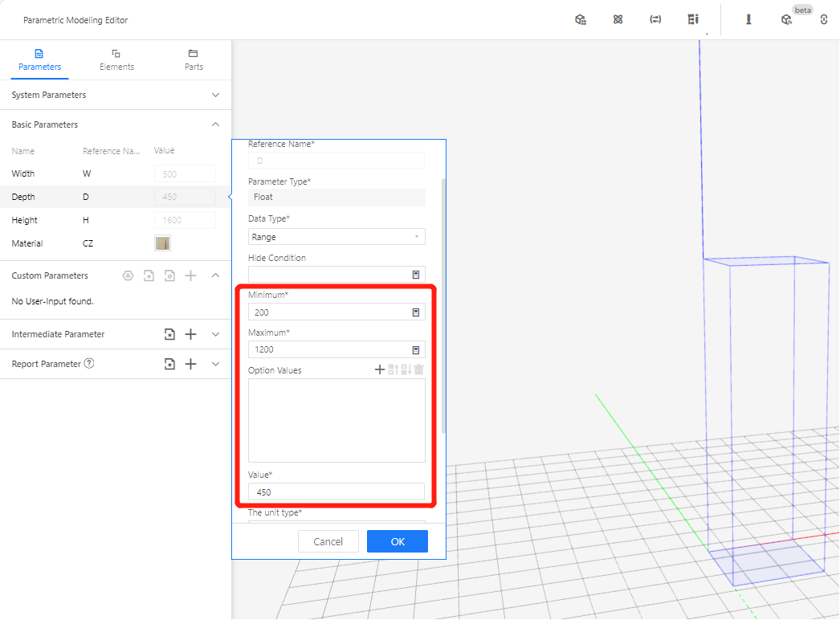Add a new Intermediate Parameter
840x620 pixels.
tap(191, 334)
